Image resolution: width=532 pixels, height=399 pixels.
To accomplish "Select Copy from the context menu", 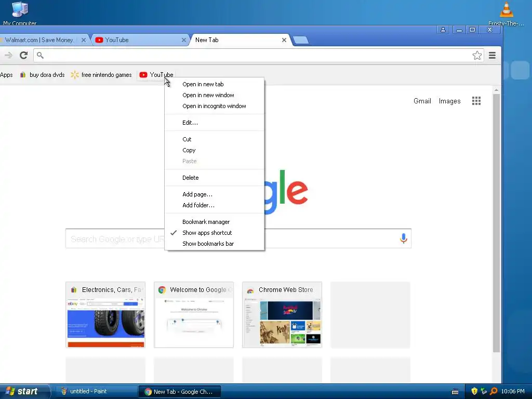I will click(x=215, y=150).
